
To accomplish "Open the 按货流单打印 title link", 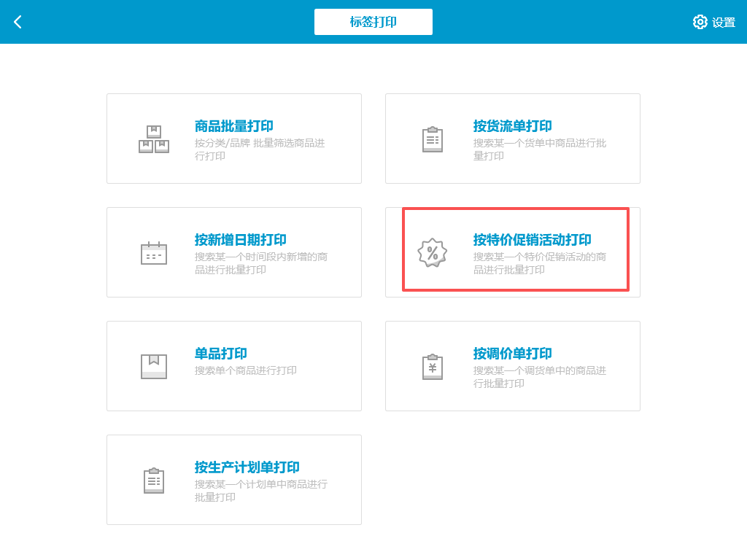I will click(x=513, y=126).
